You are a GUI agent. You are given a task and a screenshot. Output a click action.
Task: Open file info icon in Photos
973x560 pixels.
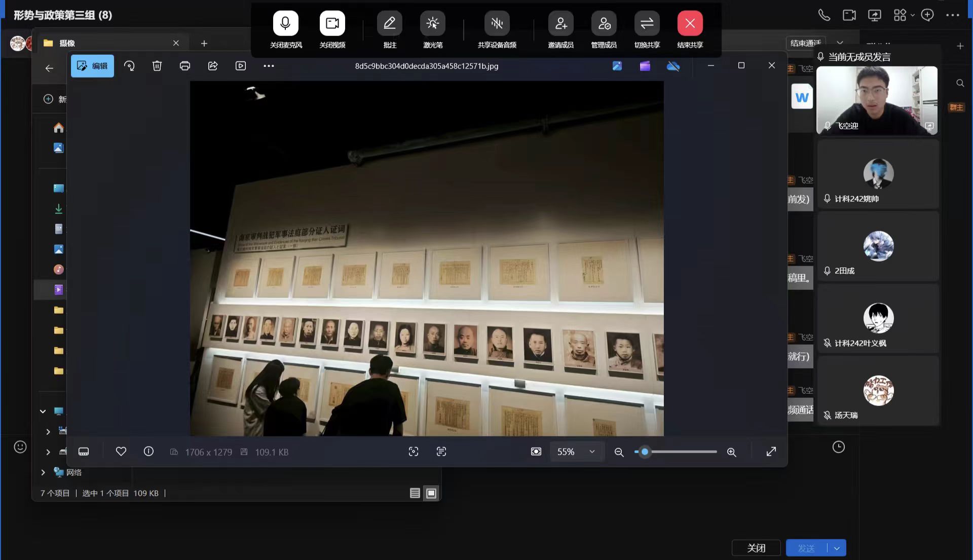tap(148, 451)
